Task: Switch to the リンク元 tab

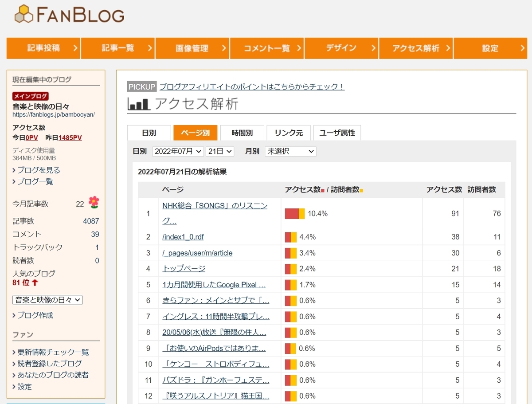Action: point(289,133)
